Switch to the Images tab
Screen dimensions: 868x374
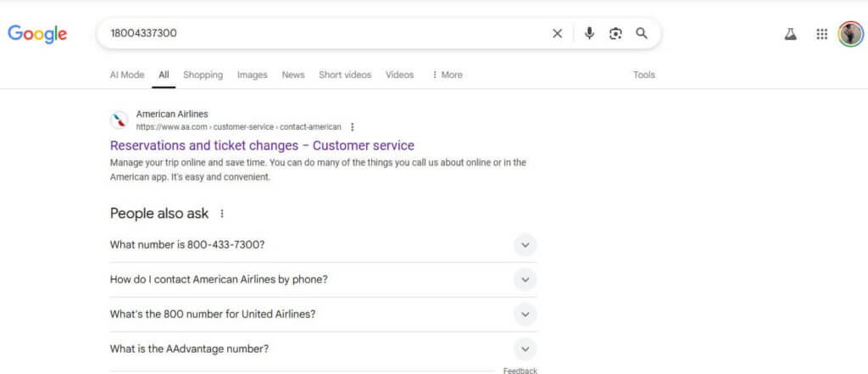[253, 75]
